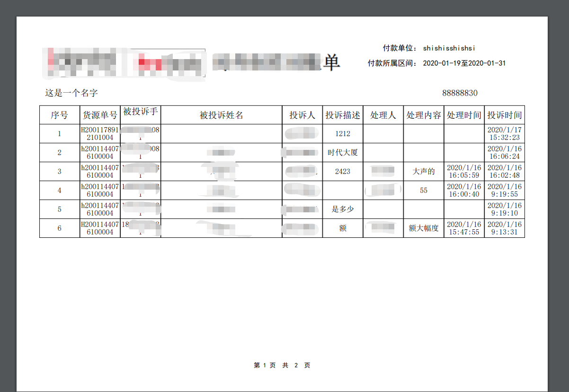Click the 货源单号 cell in row 3
This screenshot has height=392, width=569.
click(x=100, y=172)
